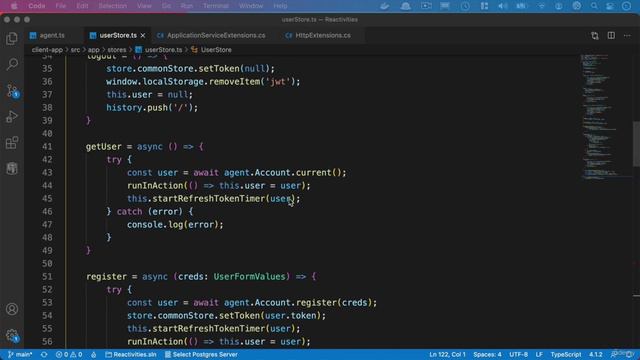Open the clock history menu bar icon
The width and height of the screenshot is (640, 360).
(x=465, y=6)
